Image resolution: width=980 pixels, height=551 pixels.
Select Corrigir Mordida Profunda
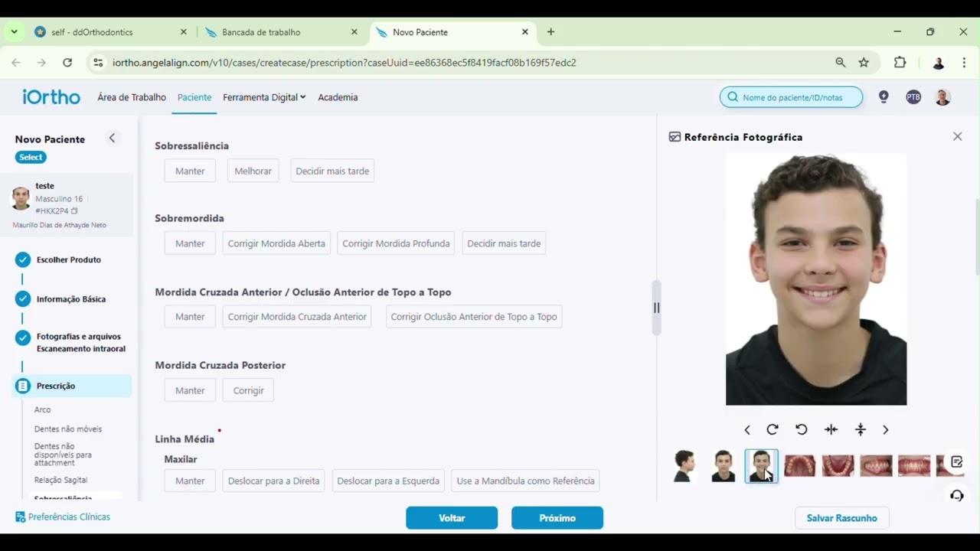(396, 243)
